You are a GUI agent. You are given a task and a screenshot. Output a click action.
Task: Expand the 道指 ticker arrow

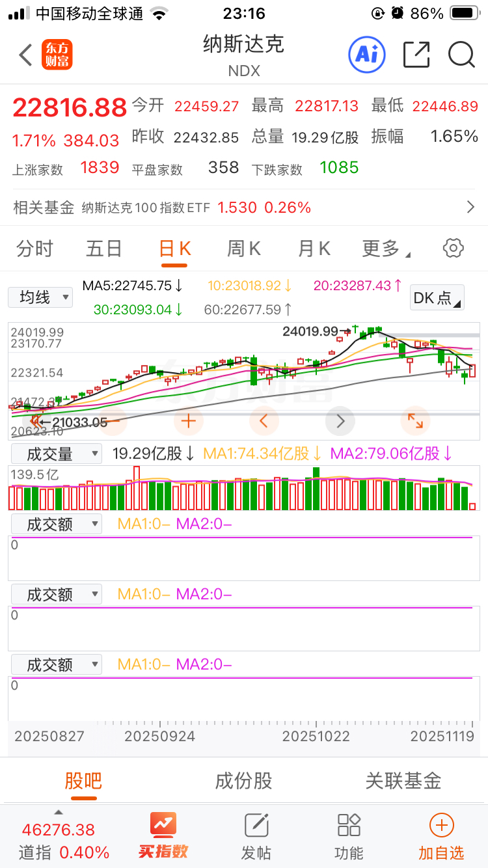point(58,812)
